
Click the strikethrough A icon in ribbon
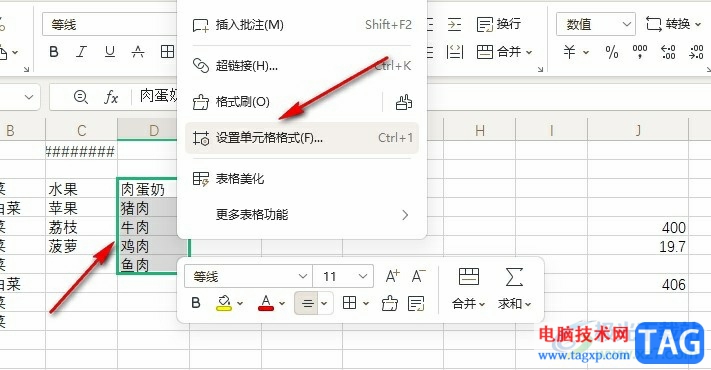click(x=138, y=52)
